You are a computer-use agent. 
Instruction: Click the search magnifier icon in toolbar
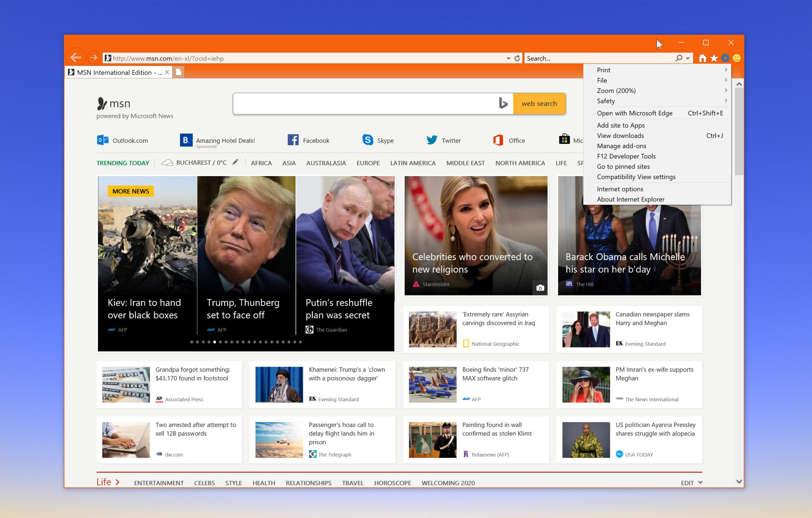679,58
